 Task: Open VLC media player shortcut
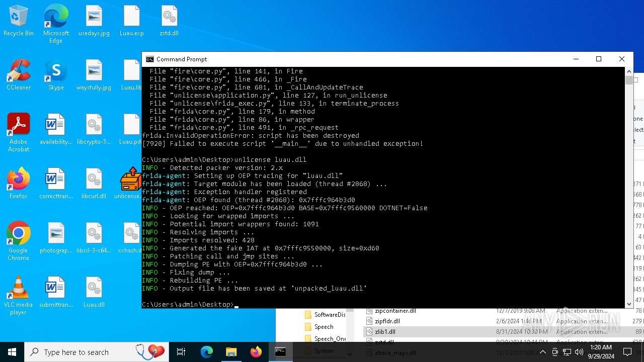tap(19, 296)
